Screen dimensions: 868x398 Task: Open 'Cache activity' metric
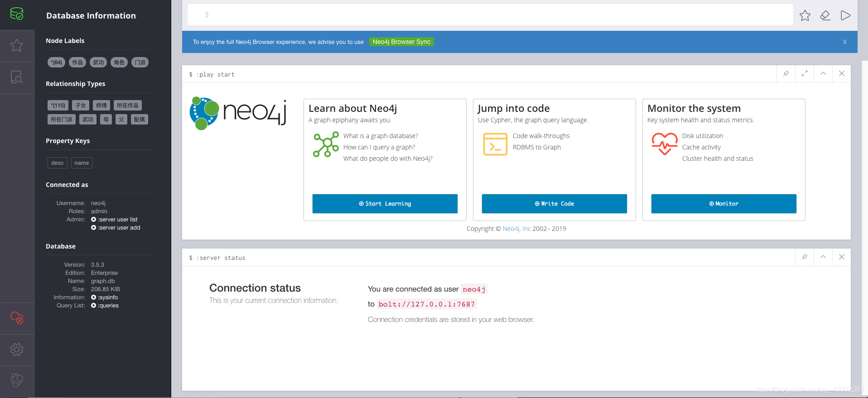pyautogui.click(x=701, y=147)
